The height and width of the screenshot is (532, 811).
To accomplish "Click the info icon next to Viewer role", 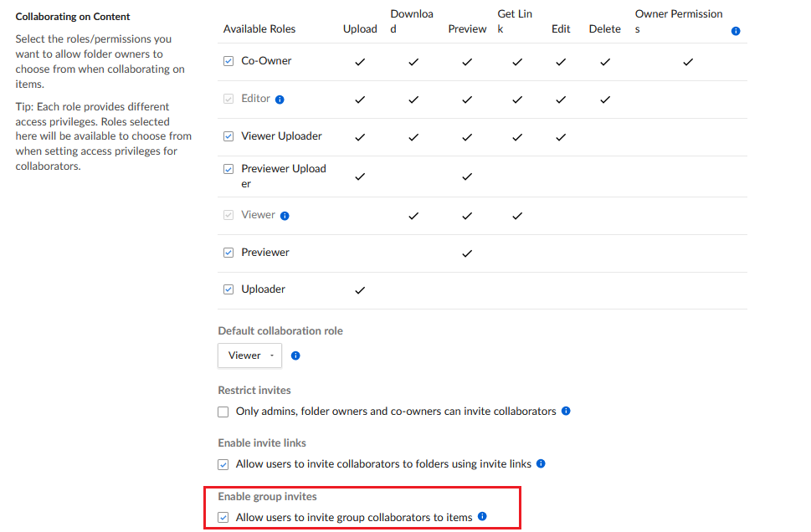I will pos(285,216).
